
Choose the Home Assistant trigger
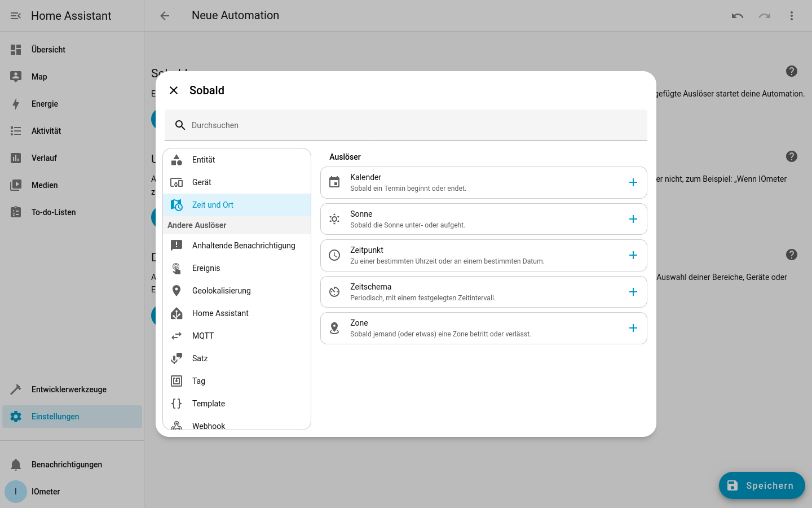pos(237,313)
